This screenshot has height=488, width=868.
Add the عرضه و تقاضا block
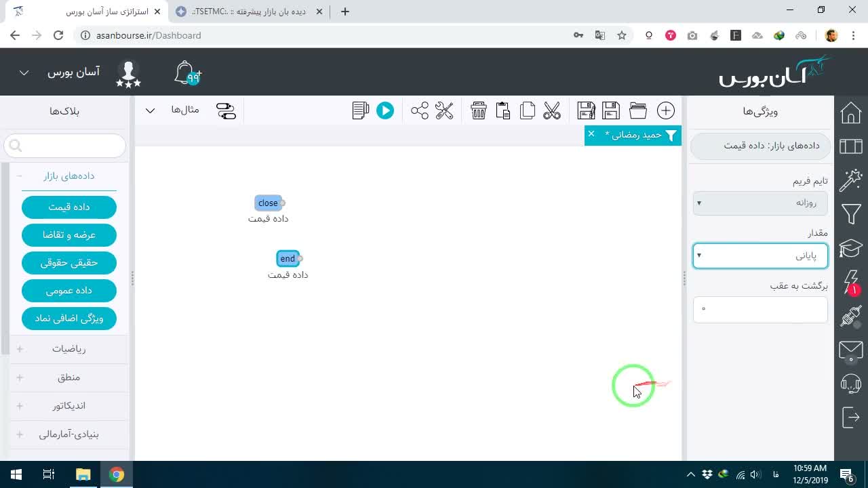(69, 235)
